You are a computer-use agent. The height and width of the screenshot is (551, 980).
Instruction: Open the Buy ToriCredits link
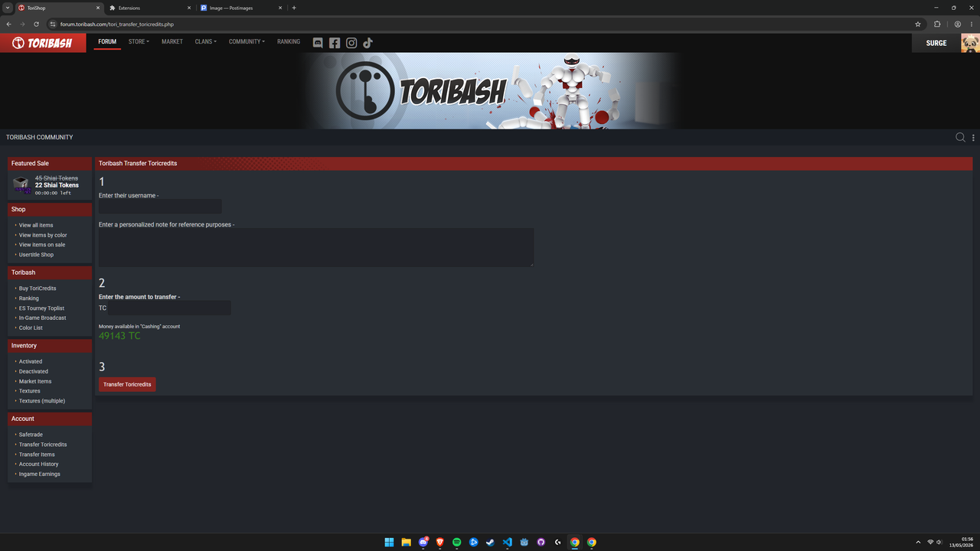(38, 289)
